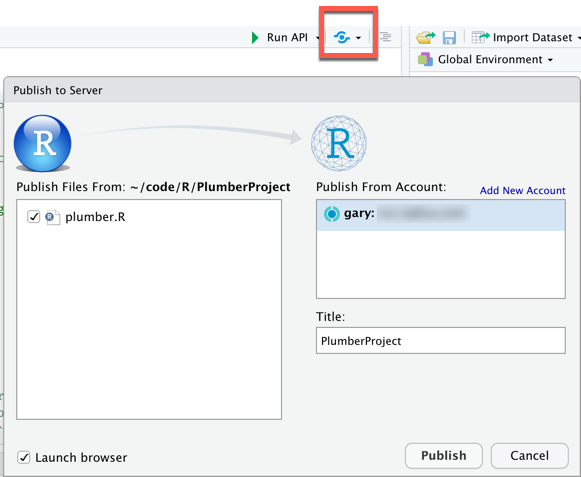Click the Run API label

(287, 37)
